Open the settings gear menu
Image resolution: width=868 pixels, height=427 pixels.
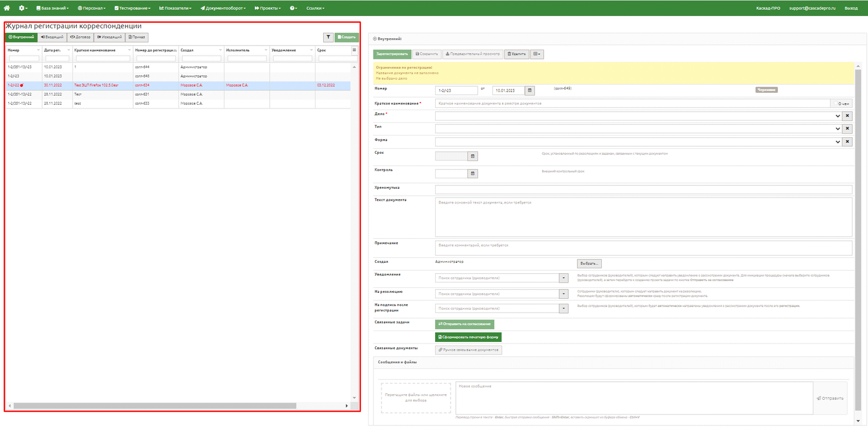23,8
